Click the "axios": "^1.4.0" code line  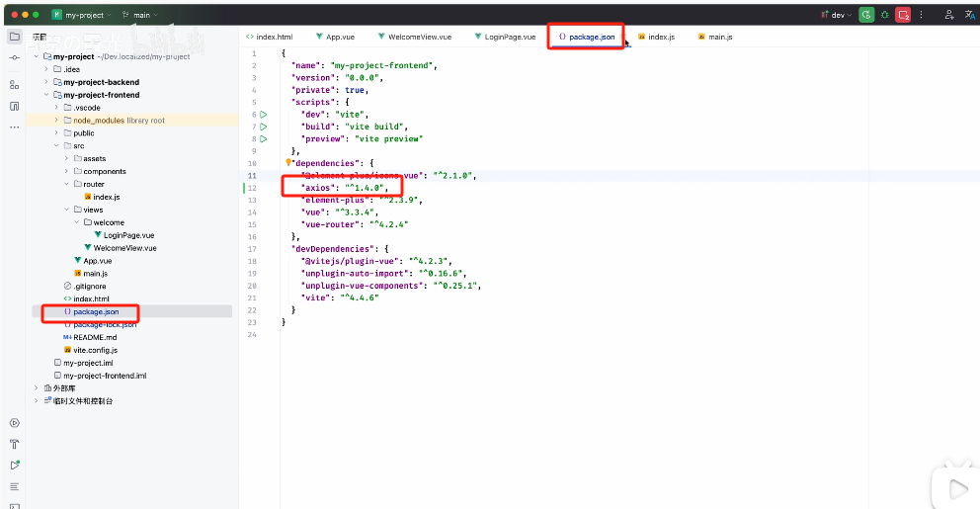coord(345,188)
